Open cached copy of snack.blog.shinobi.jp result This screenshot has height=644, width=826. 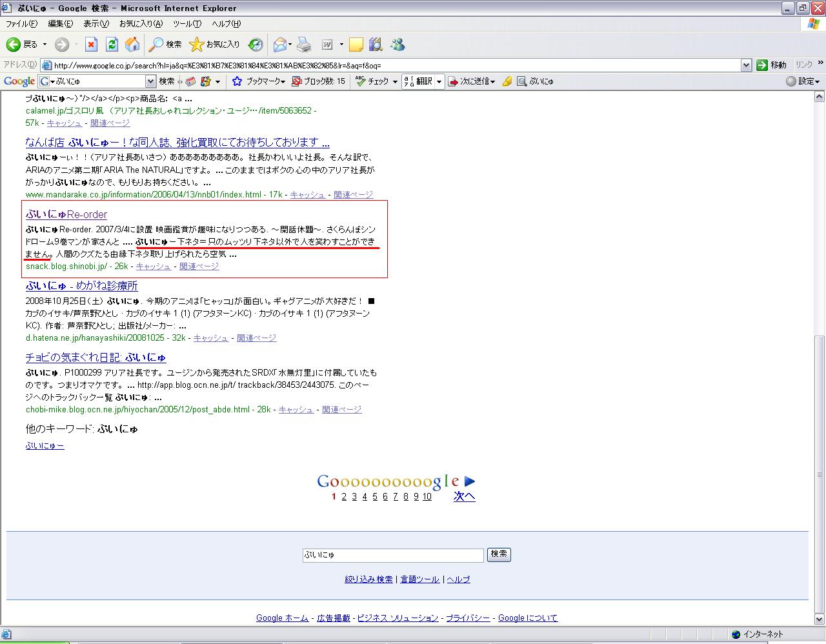coord(154,267)
